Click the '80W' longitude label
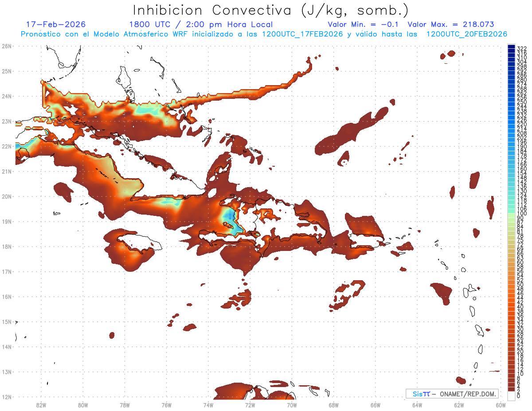The height and width of the screenshot is (411, 532). tap(83, 405)
